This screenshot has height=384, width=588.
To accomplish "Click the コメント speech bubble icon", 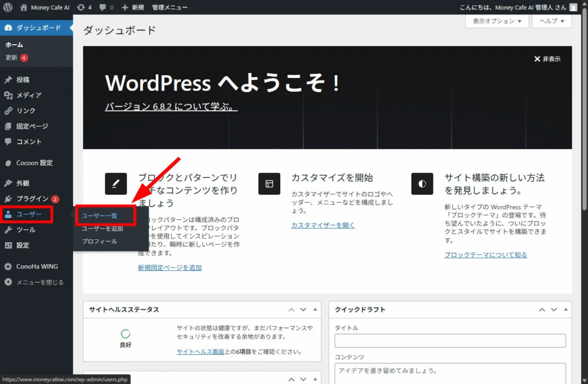I will (8, 142).
